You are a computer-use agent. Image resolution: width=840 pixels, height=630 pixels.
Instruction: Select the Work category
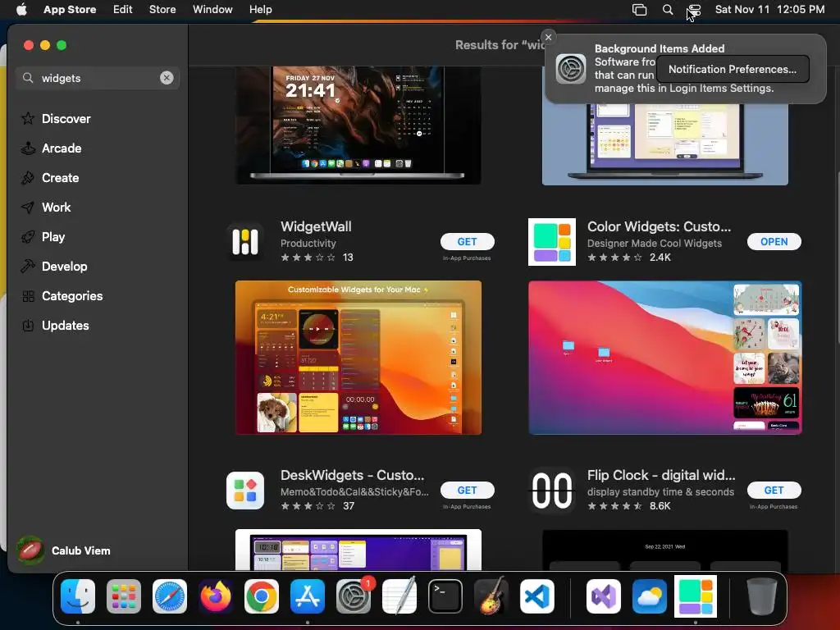coord(46,207)
